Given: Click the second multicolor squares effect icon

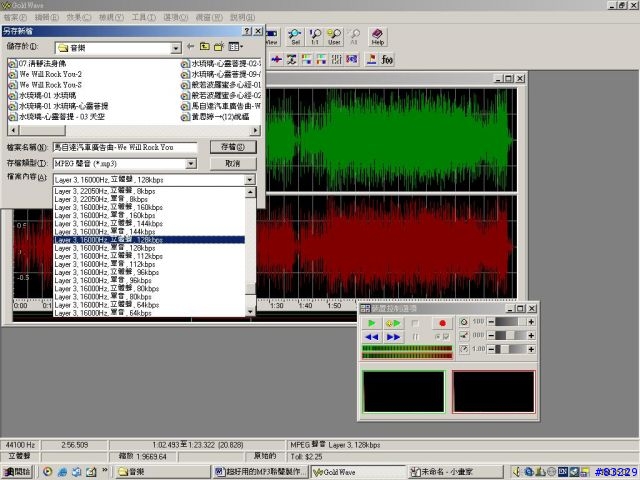Looking at the screenshot, I should point(322,60).
